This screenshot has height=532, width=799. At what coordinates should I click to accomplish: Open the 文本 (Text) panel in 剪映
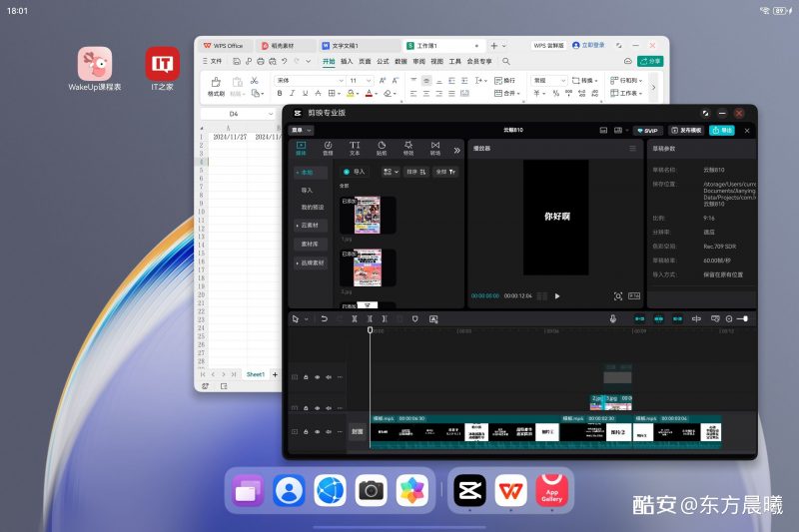[355, 148]
